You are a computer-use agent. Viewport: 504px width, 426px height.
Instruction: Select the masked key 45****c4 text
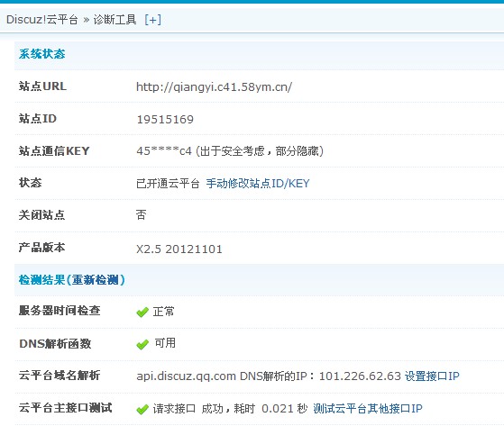pos(164,151)
